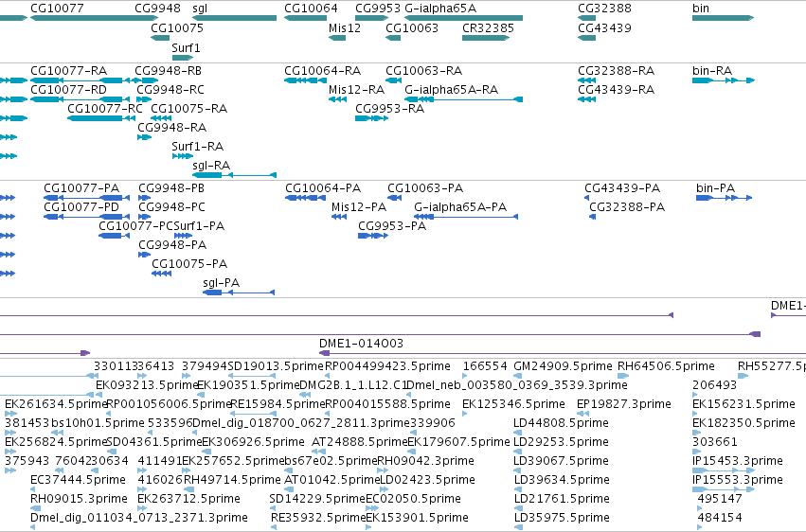806x532 pixels.
Task: Open the CG10063-RA transcript label
Action: click(x=424, y=70)
